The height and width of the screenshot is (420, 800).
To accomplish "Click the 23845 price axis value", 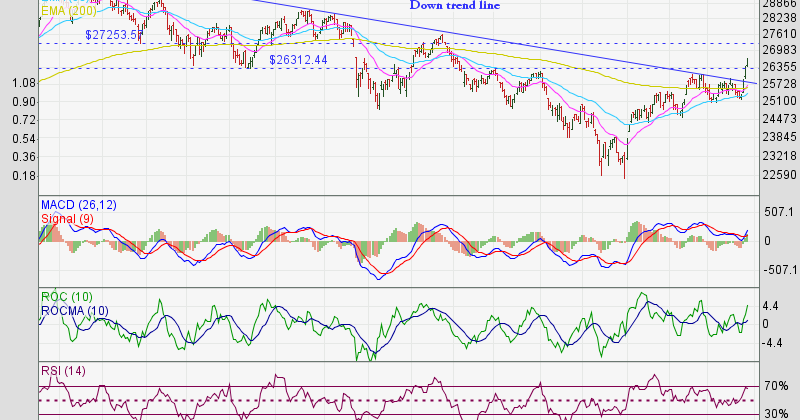I will click(779, 137).
